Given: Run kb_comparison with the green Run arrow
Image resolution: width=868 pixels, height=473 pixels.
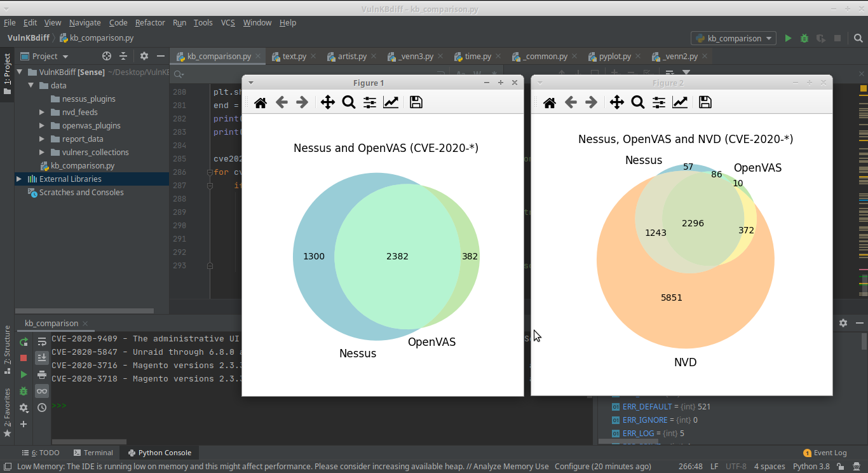Looking at the screenshot, I should click(788, 38).
